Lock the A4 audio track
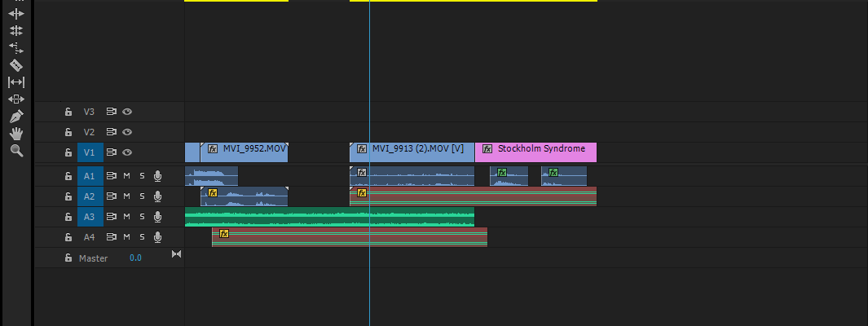 [x=68, y=237]
